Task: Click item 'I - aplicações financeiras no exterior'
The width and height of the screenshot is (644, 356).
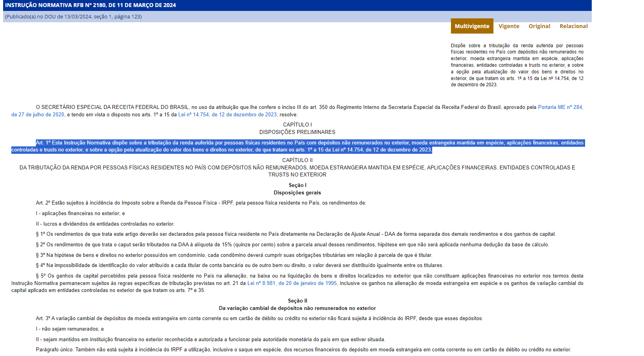Action: (80, 213)
